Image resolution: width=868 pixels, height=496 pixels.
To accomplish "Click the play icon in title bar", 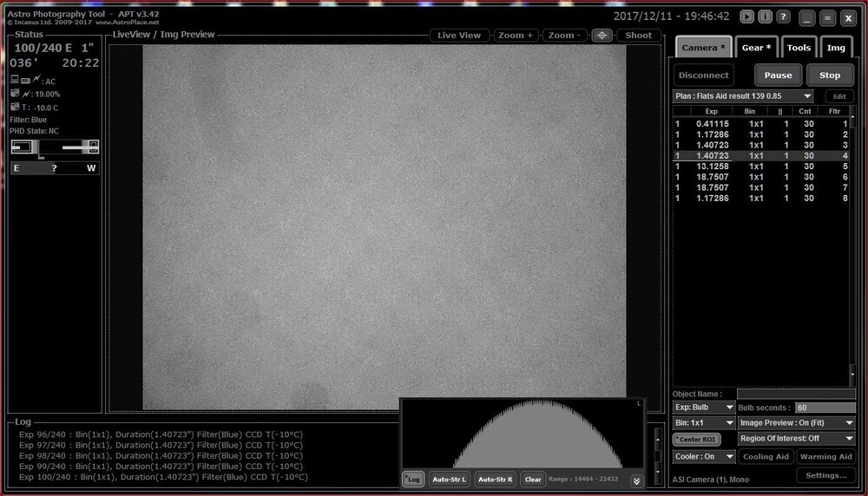I will [746, 16].
